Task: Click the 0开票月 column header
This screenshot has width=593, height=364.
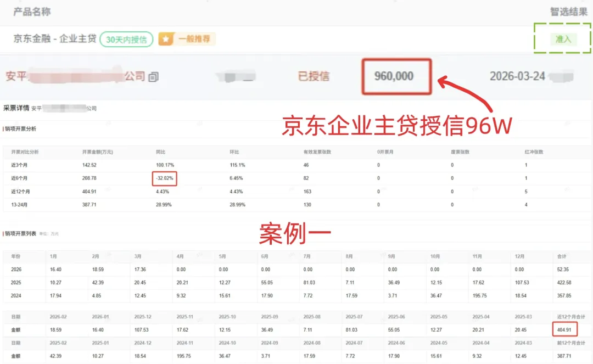Action: pyautogui.click(x=385, y=152)
